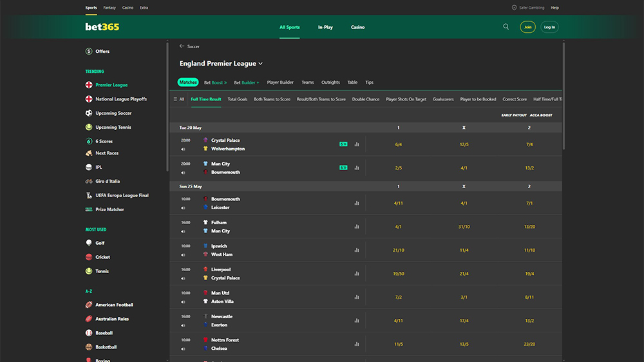The height and width of the screenshot is (362, 644).
Task: Click the left sidebar scrollbar
Action: click(167, 107)
